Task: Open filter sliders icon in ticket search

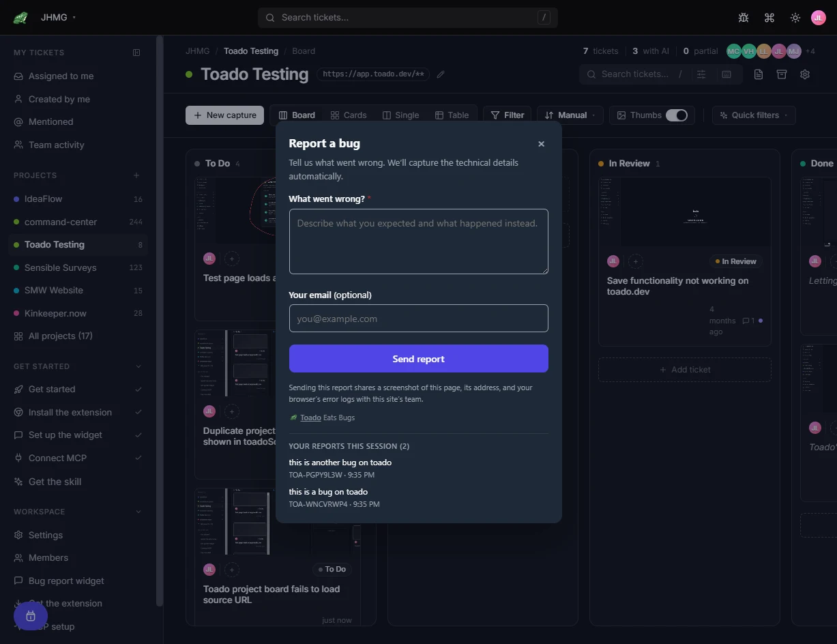Action: [701, 74]
